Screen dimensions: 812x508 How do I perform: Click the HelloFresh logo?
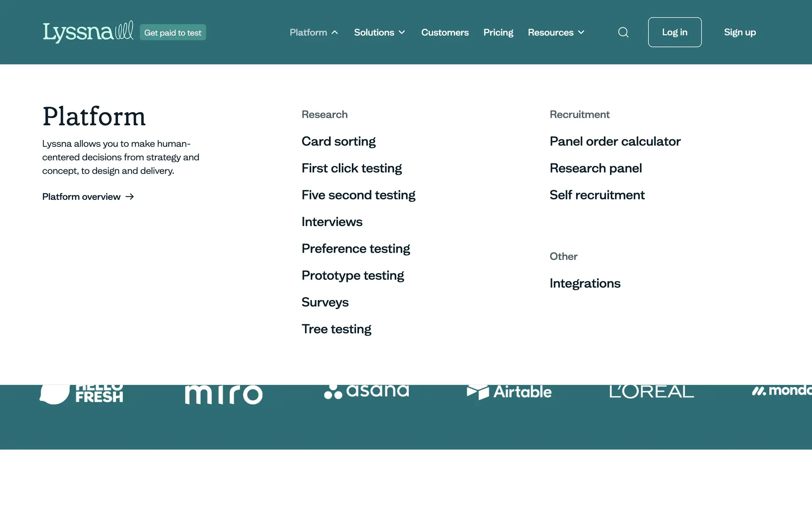82,394
